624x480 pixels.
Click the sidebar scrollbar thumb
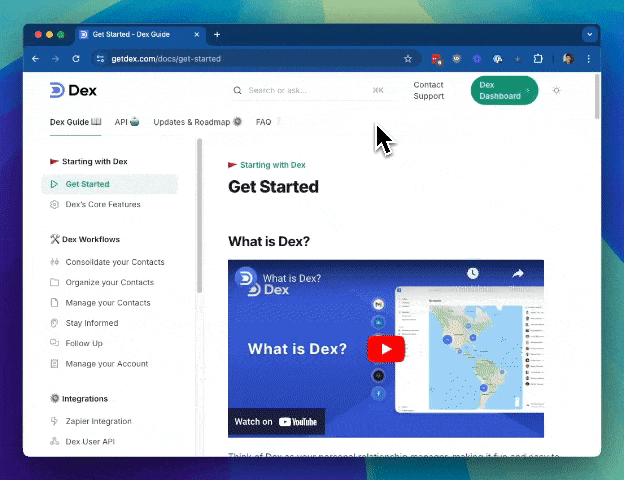point(199,216)
